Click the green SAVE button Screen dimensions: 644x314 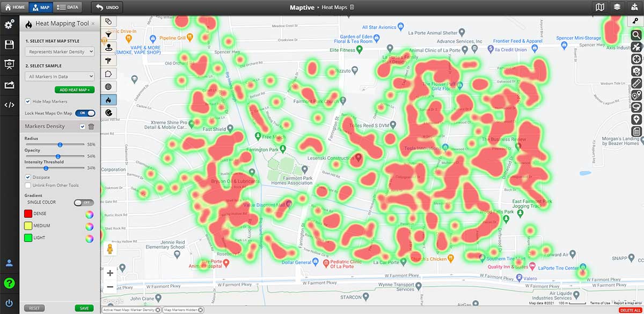[x=84, y=308]
